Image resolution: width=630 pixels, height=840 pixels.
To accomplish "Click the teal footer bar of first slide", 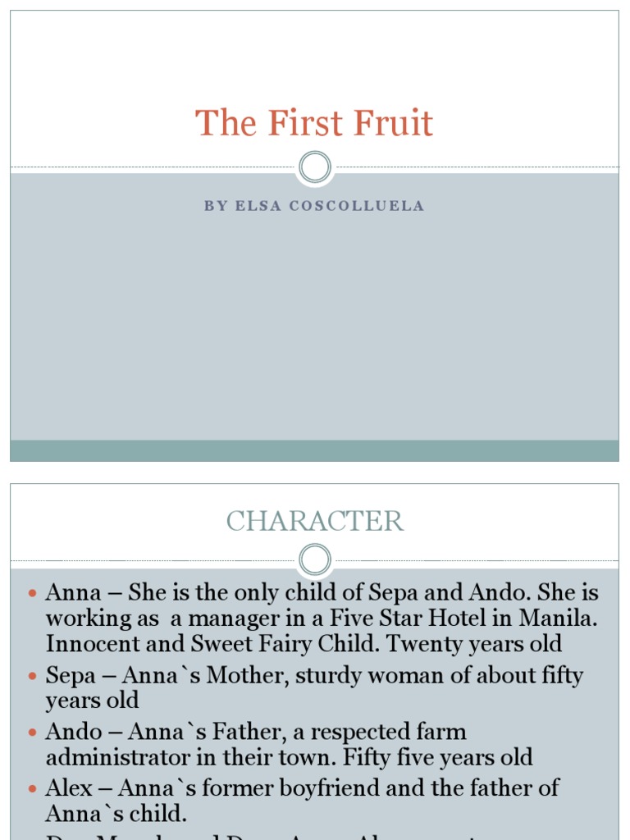I will pos(314,450).
